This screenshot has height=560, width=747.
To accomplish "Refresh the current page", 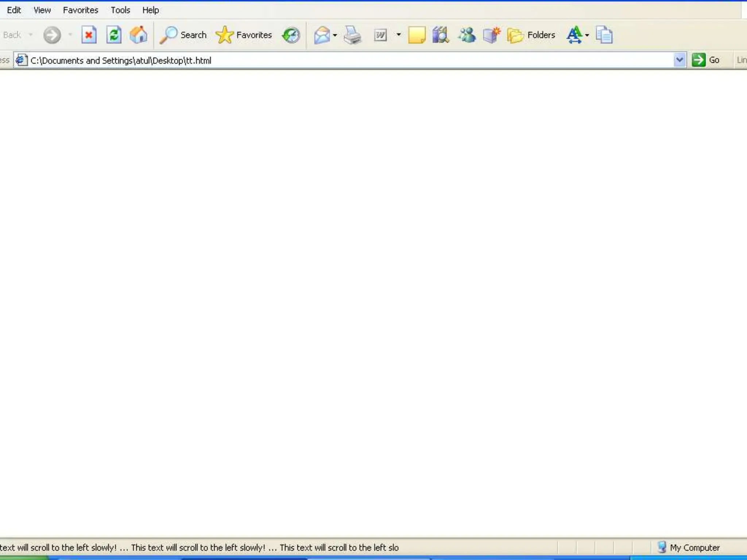I will (114, 35).
